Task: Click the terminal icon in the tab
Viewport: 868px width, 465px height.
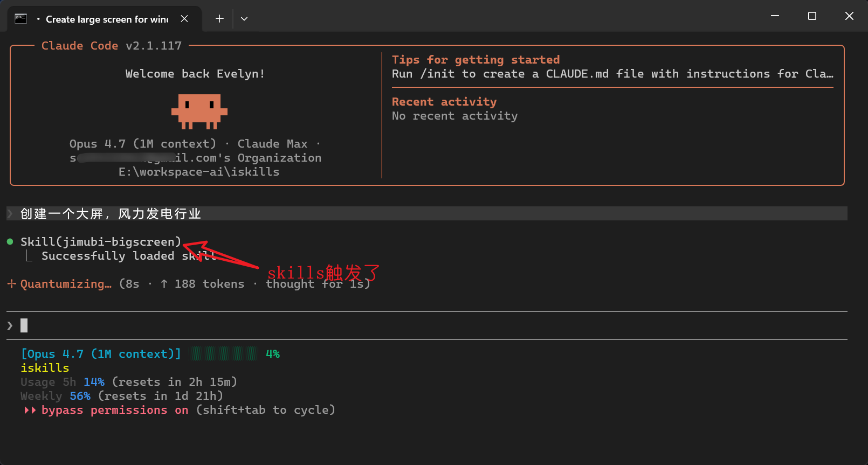Action: [21, 19]
